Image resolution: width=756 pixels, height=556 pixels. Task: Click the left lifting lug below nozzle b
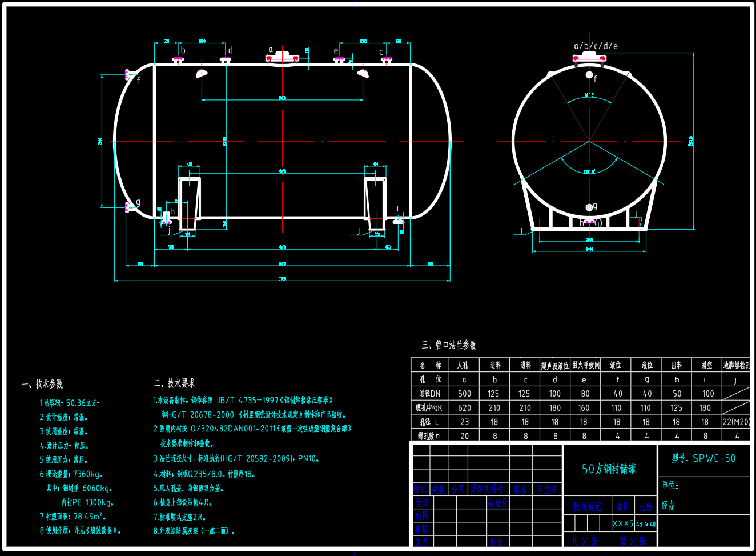click(201, 73)
